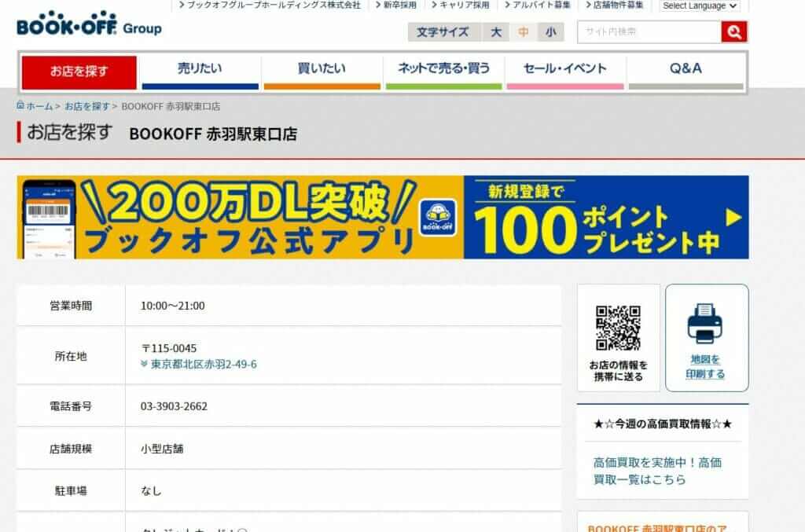Click the home icon in the breadcrumb
Image resolution: width=805 pixels, height=532 pixels.
click(20, 105)
